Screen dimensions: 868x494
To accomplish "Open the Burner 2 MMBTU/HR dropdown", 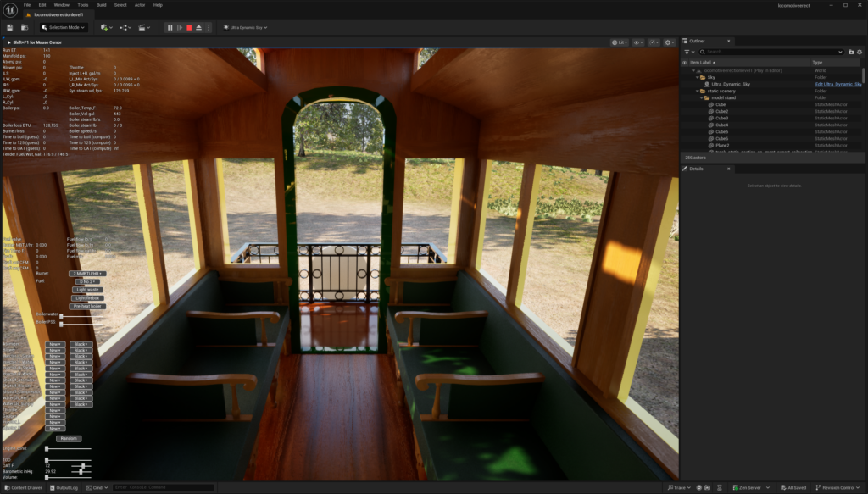I will (x=87, y=273).
